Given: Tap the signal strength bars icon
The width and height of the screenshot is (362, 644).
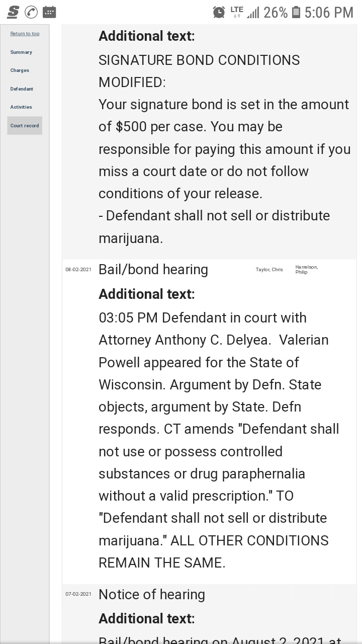Looking at the screenshot, I should click(x=253, y=13).
